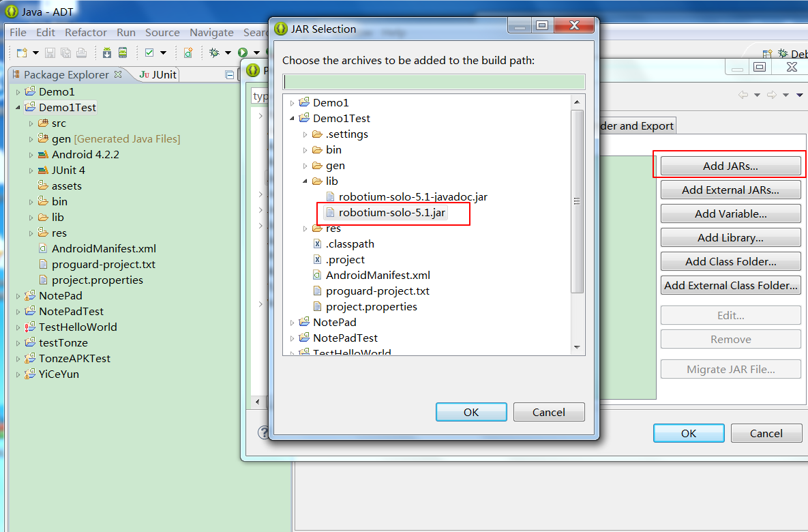Click the Add External JARs... button
The width and height of the screenshot is (808, 532).
730,190
